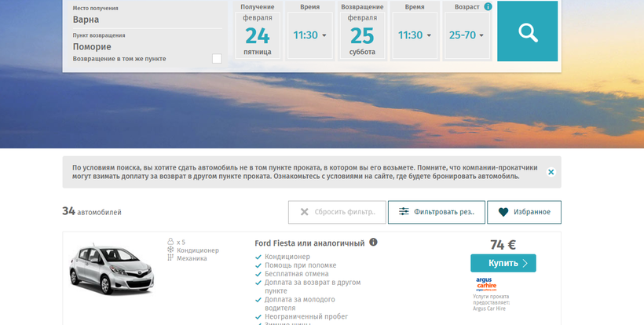This screenshot has width=644, height=325.
Task: Click the Фильтровать результаты button
Action: [436, 212]
